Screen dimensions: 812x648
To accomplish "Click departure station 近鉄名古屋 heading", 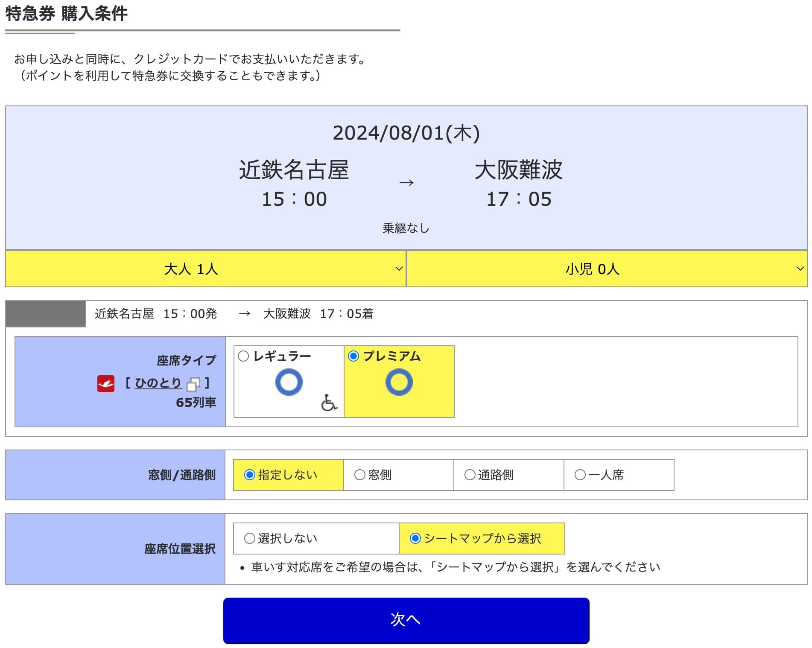I will coord(294,169).
